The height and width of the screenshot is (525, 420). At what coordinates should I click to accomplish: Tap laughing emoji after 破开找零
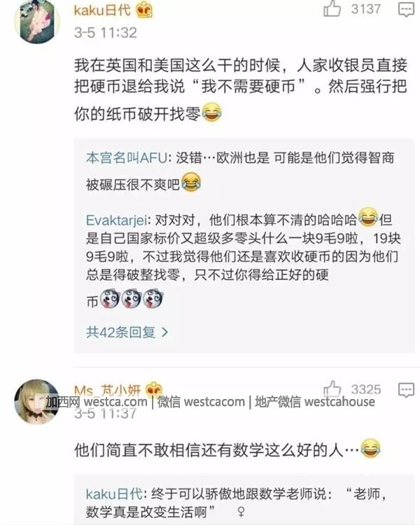click(x=211, y=112)
